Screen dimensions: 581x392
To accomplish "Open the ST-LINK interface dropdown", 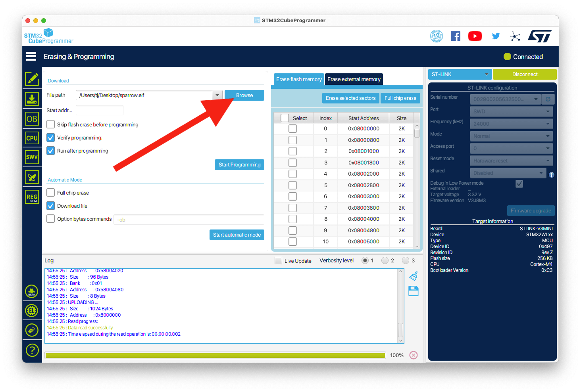I will [x=460, y=74].
